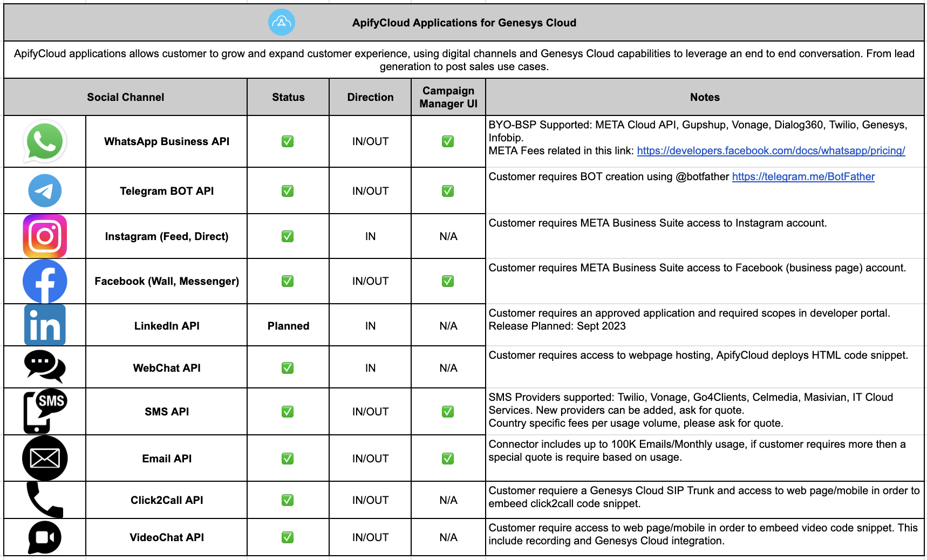Click the Instagram camera icon
The image size is (927, 560).
(45, 236)
